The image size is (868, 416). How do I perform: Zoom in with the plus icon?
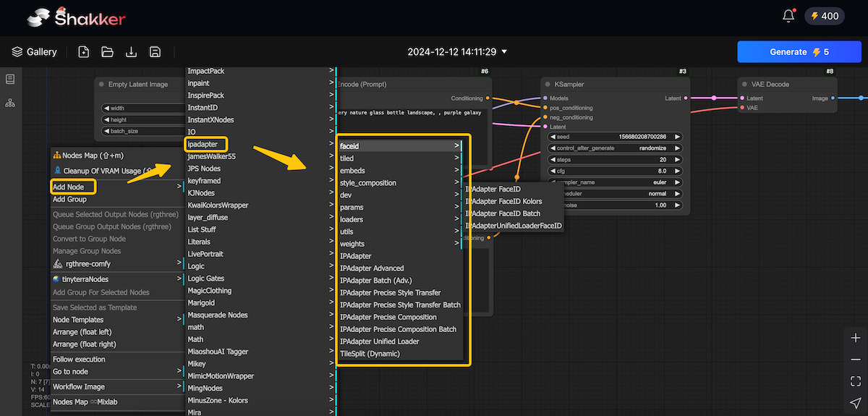click(856, 338)
